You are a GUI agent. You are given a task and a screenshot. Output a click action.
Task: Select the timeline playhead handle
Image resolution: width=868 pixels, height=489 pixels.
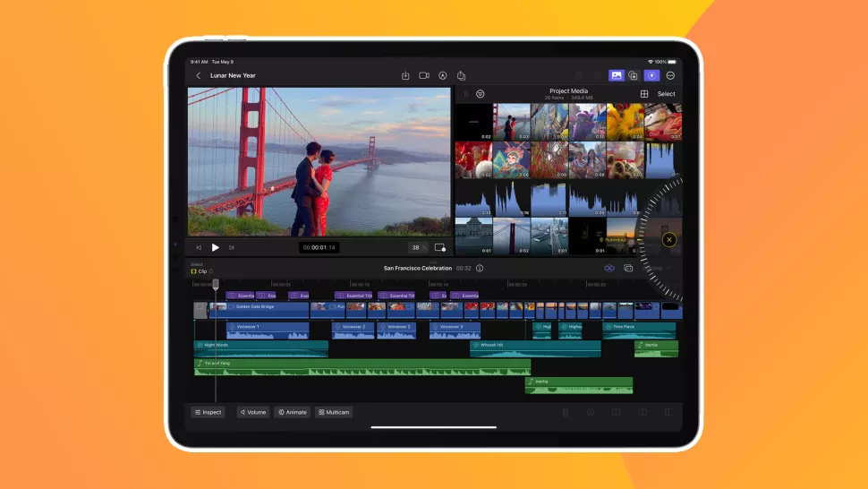tap(216, 284)
